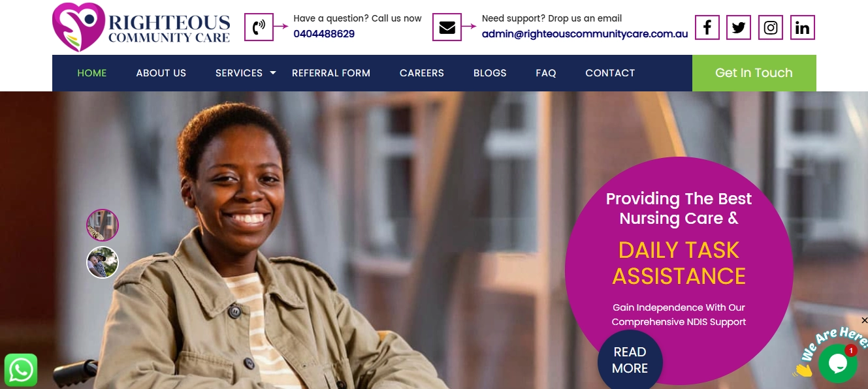Click the admin email address link

585,34
